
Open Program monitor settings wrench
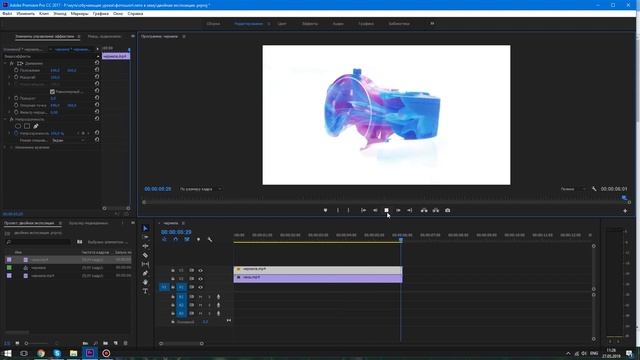coord(594,189)
